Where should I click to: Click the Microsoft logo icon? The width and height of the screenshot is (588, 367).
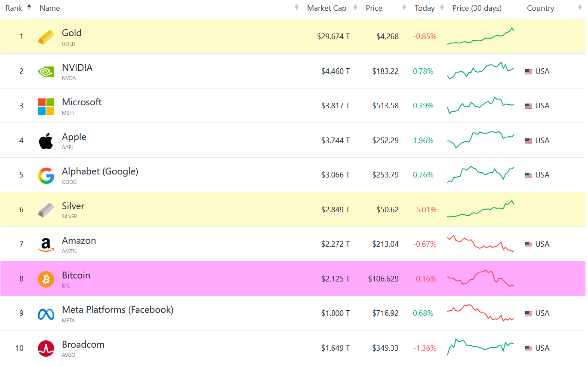46,106
